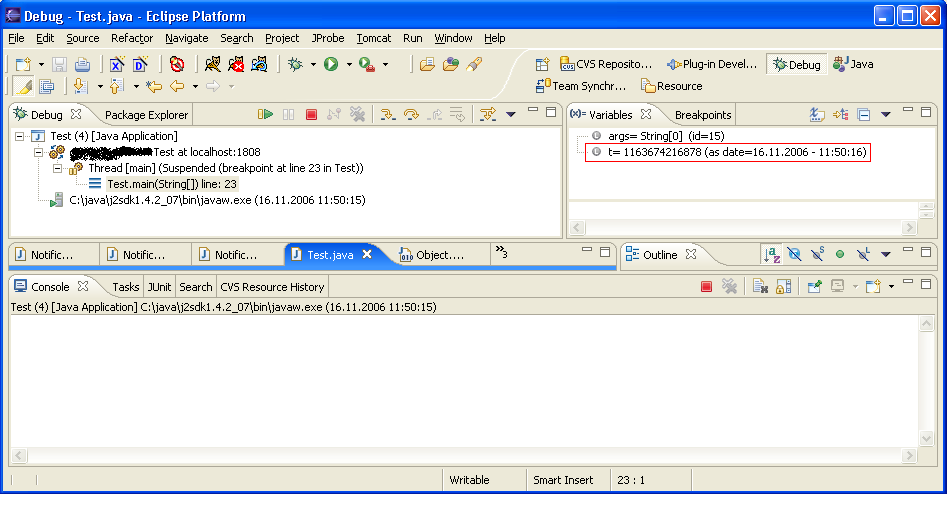This screenshot has width=947, height=512.
Task: Click the Open Perspective icon
Action: 542,64
